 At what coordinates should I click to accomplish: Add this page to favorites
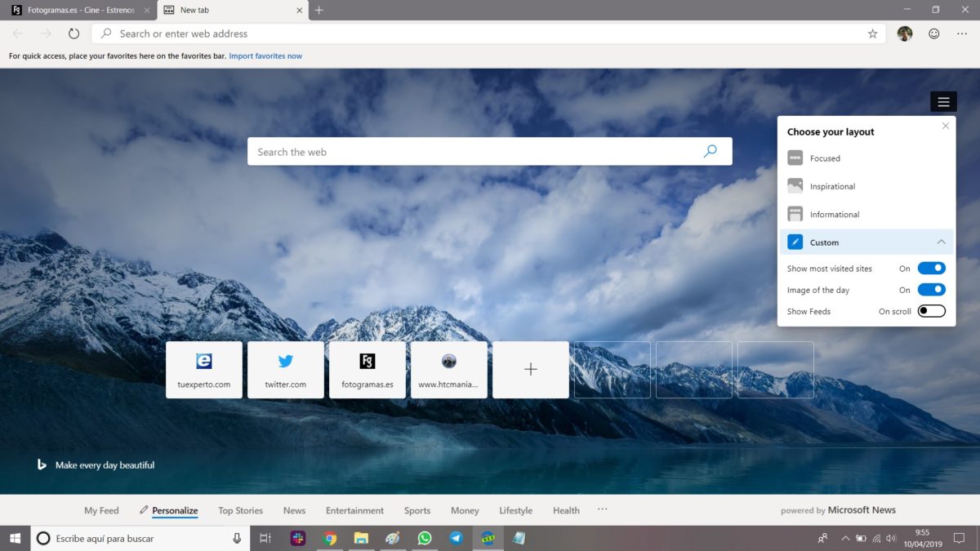coord(872,33)
